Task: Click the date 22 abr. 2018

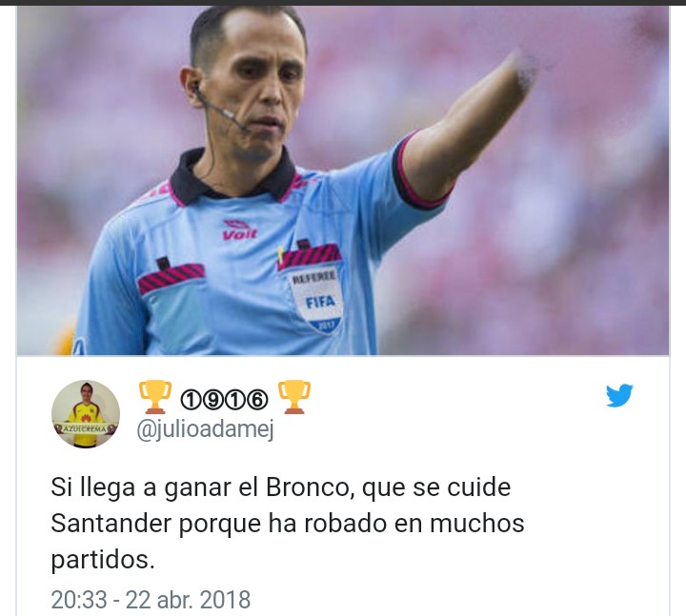Action: click(188, 600)
